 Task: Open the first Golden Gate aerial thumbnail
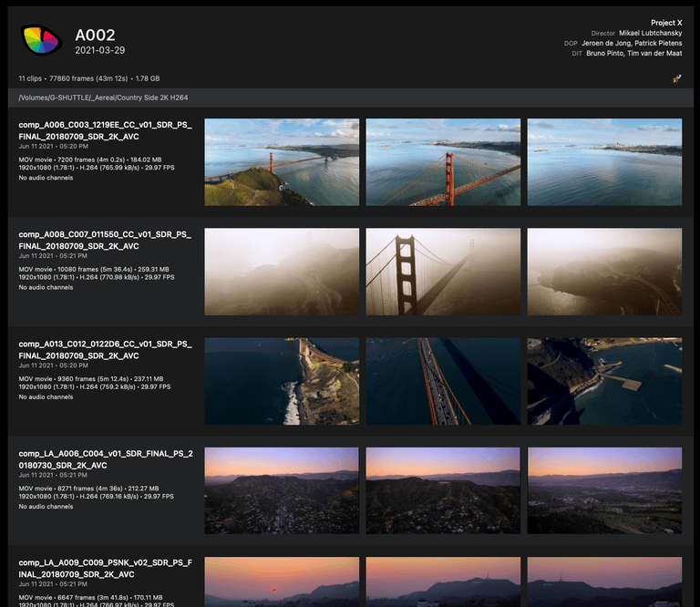[282, 162]
